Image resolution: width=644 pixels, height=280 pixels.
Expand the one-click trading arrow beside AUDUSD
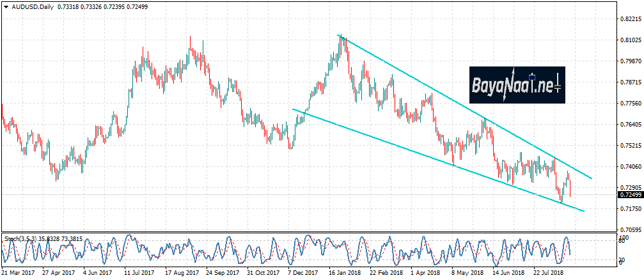6,6
